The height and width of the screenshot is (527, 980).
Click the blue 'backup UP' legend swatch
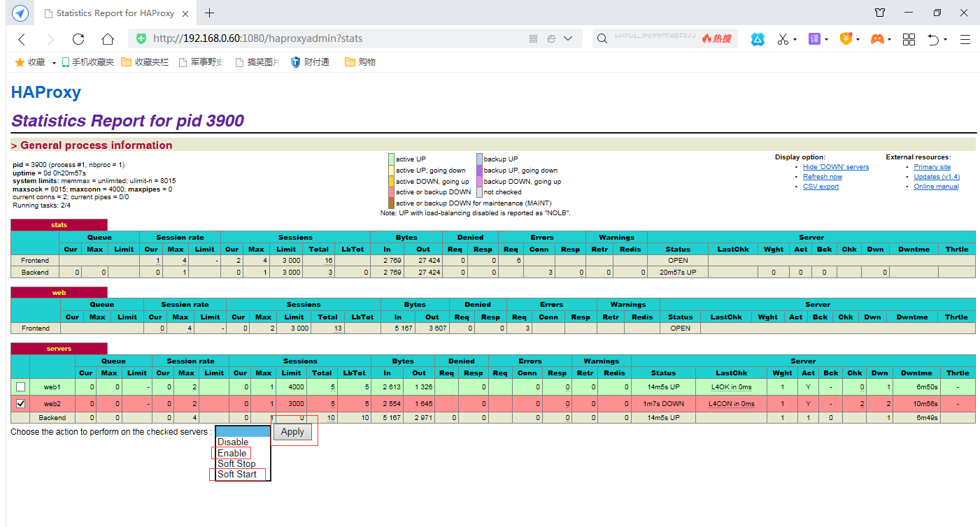(x=479, y=159)
